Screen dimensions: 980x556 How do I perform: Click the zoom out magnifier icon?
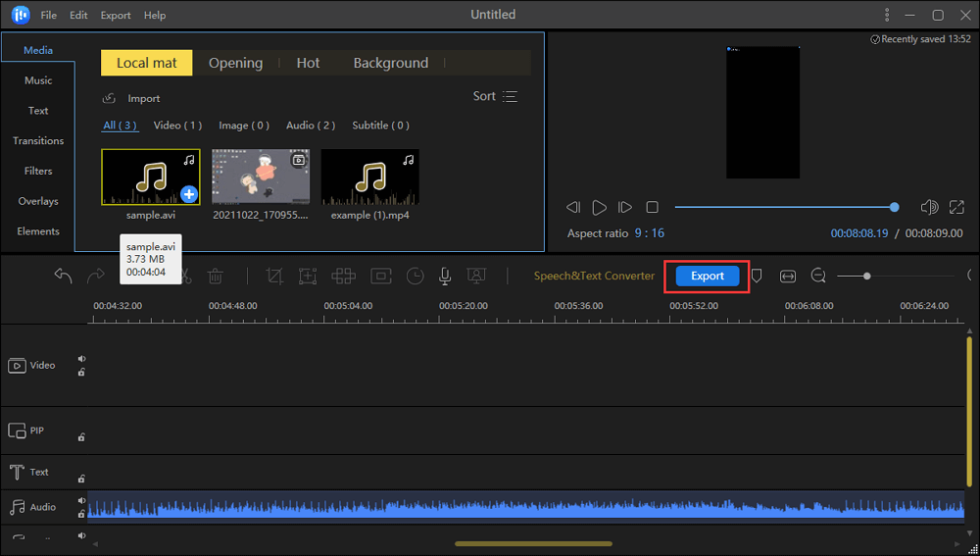[x=819, y=277]
